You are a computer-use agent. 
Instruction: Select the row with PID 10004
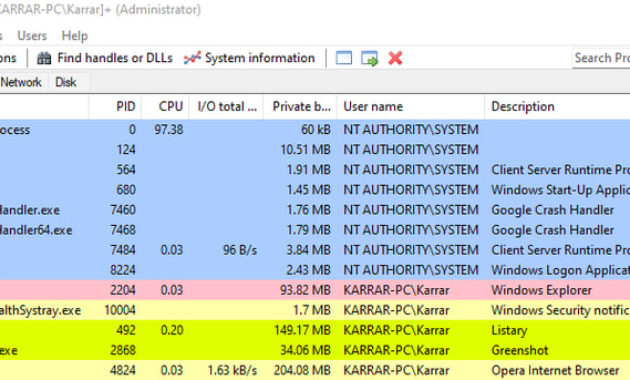tap(315, 311)
